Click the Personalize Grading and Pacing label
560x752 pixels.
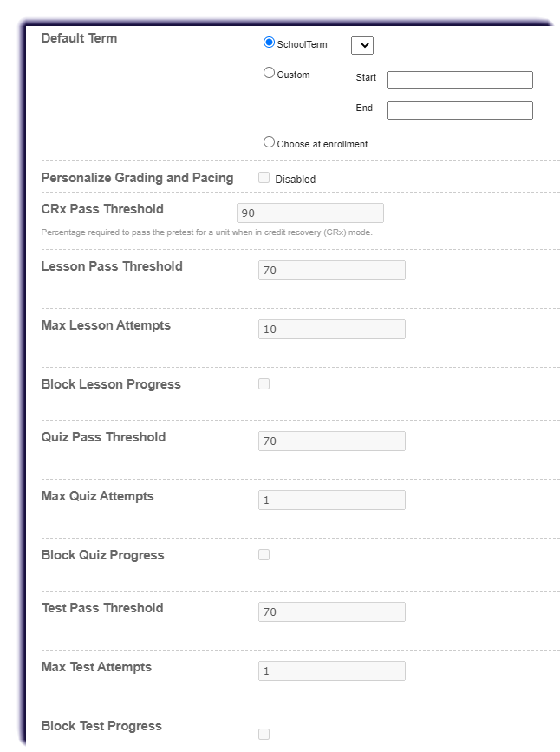pyautogui.click(x=137, y=176)
